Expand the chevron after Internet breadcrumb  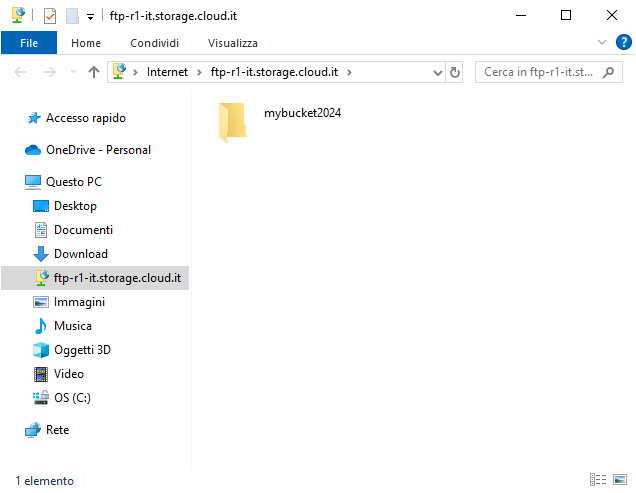point(199,73)
